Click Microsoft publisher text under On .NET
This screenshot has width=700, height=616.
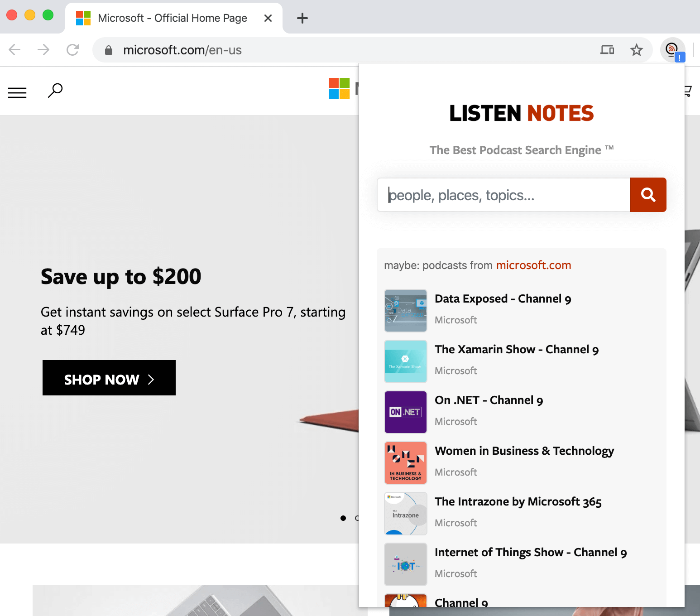(456, 421)
